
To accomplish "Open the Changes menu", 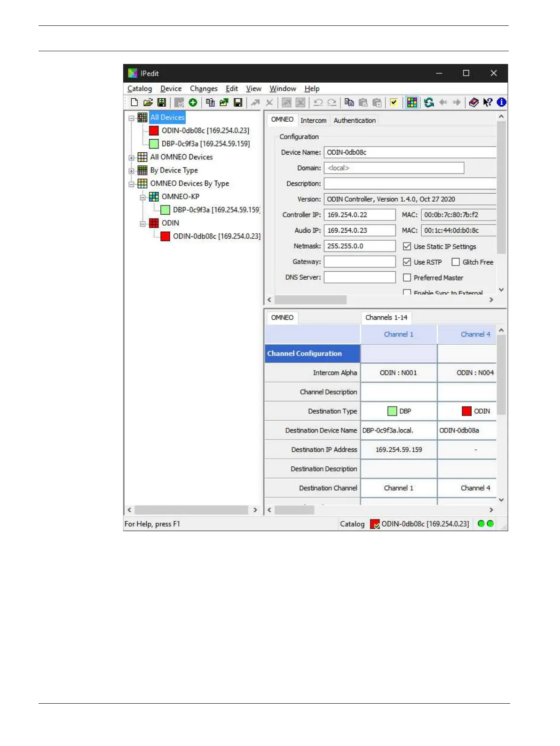I will (x=204, y=88).
